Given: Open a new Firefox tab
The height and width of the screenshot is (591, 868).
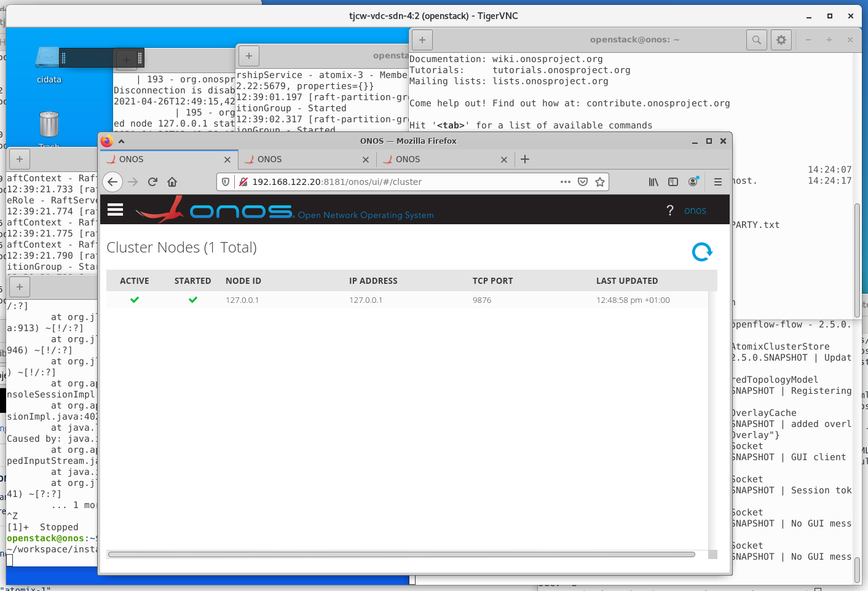Looking at the screenshot, I should point(525,159).
